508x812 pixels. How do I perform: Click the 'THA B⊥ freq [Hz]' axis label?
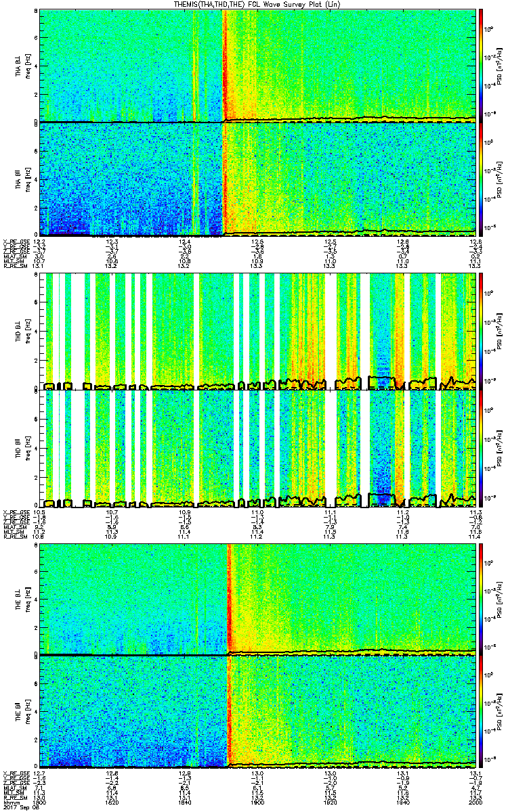22,65
